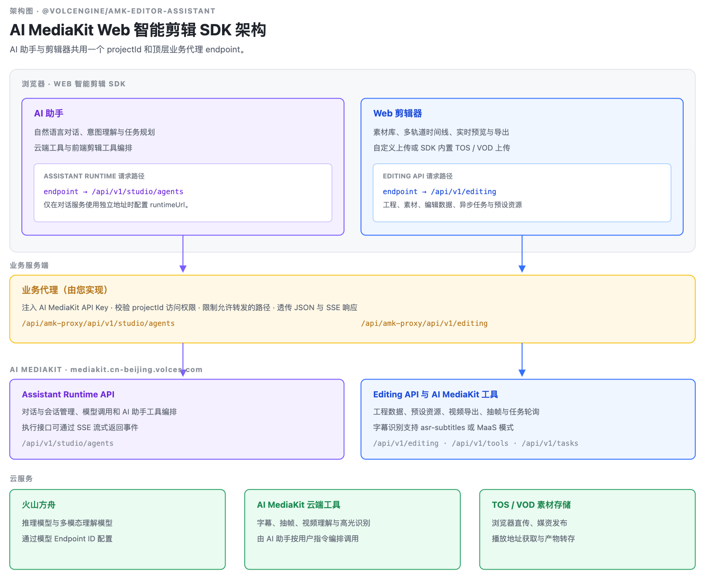Click the blue arrowhead above the Editing API box
This screenshot has width=712, height=588.
tap(522, 373)
